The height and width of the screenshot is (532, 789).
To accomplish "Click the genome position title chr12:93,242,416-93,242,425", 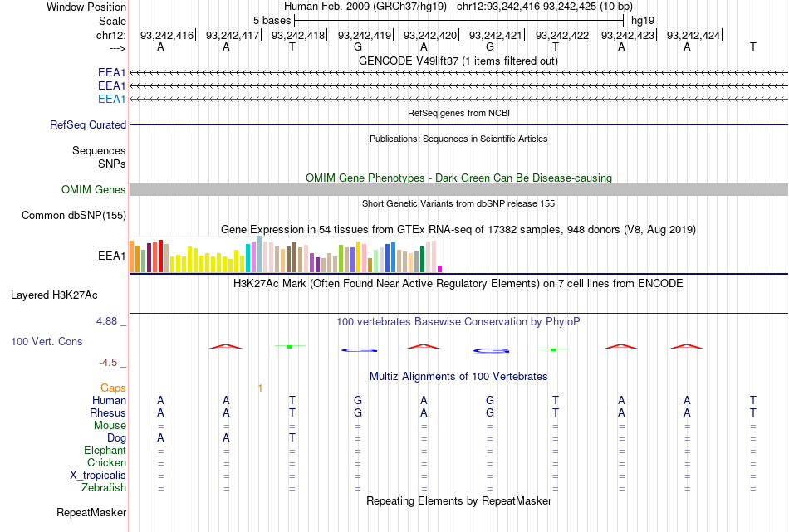I will 527,7.
